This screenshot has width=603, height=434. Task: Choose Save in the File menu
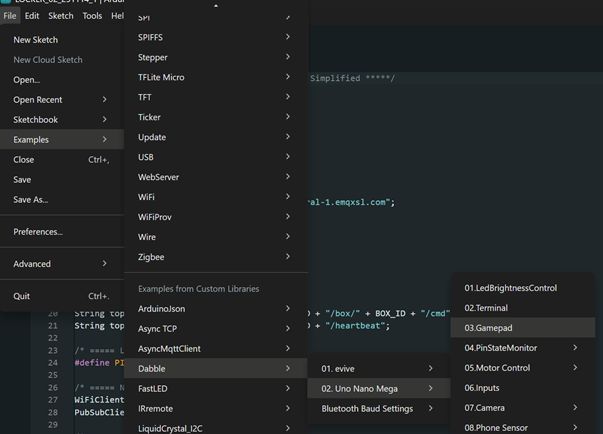click(x=62, y=180)
